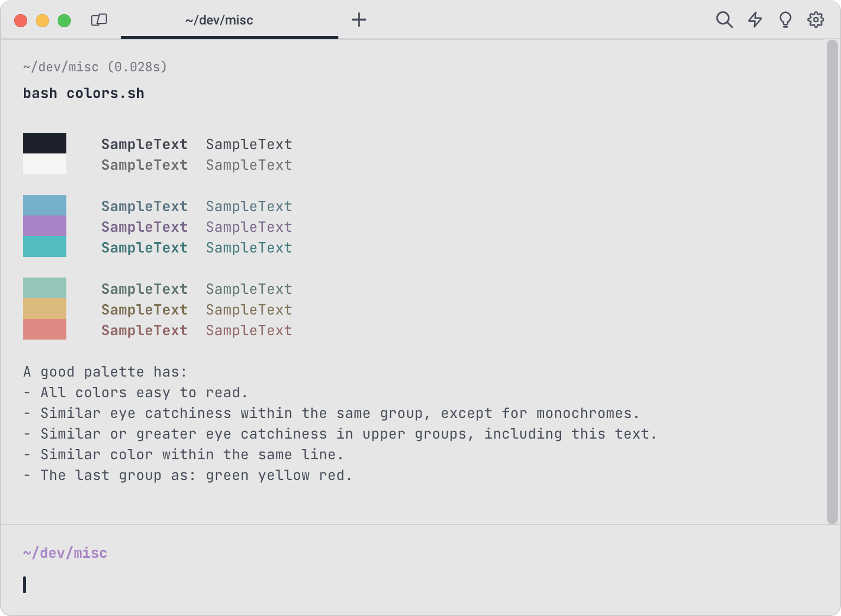This screenshot has height=616, width=841.
Task: Click the 'A good palette has:' line
Action: coord(105,372)
